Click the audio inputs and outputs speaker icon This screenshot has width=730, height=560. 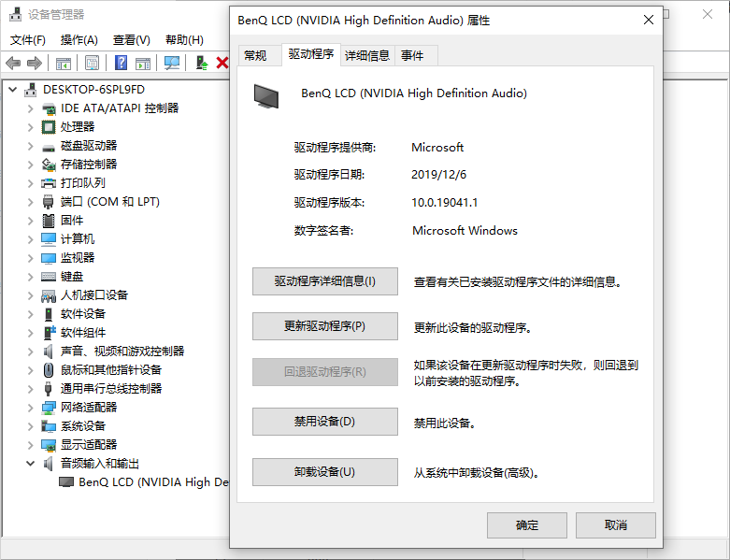click(x=48, y=464)
